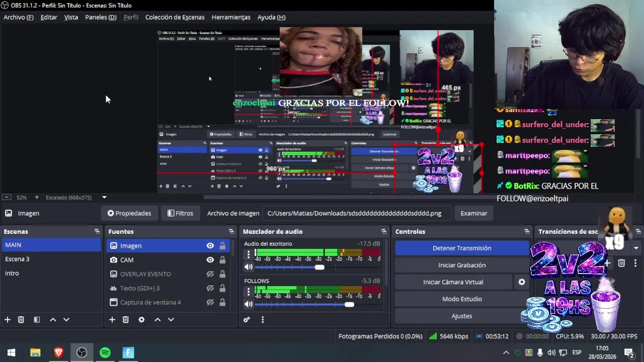Delete selected source trash icon in Fuentes
The height and width of the screenshot is (362, 644).
[126, 320]
